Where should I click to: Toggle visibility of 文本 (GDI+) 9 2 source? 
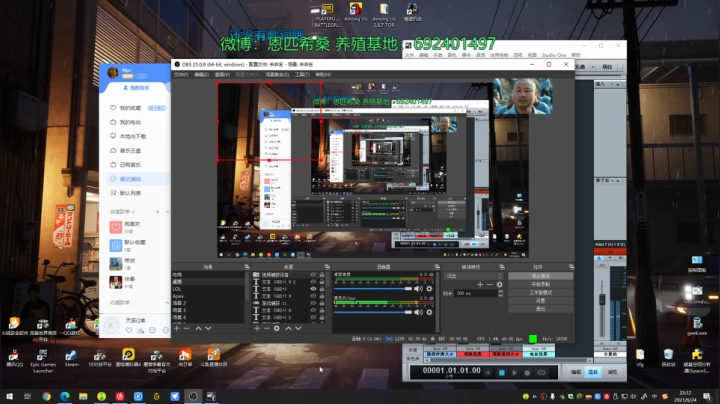(313, 282)
